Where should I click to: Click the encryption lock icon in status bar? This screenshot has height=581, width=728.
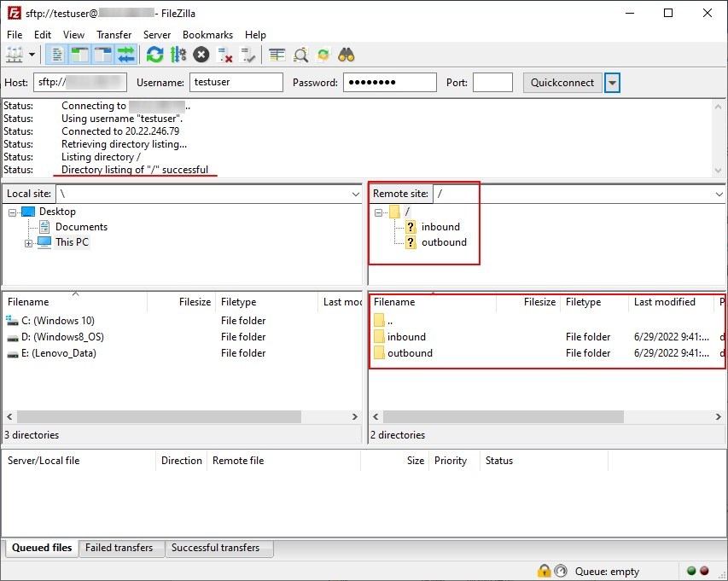(544, 570)
